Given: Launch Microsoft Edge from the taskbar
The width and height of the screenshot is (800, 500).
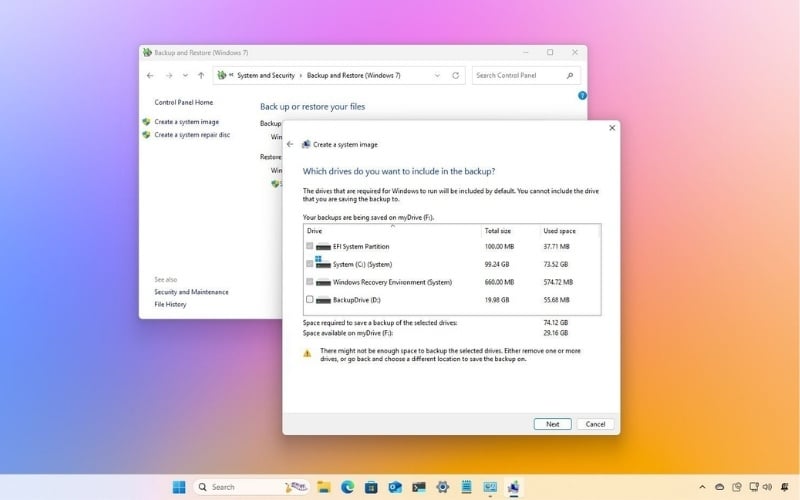Looking at the screenshot, I should click(347, 487).
